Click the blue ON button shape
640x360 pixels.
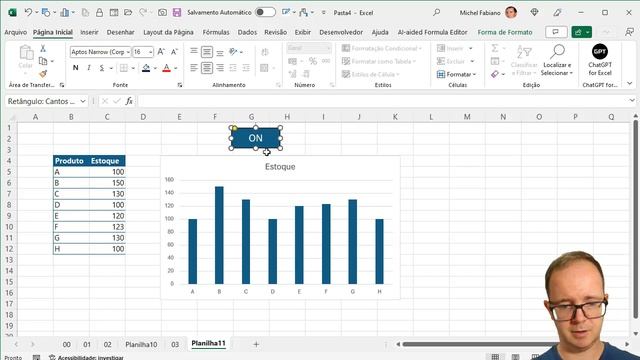click(256, 138)
